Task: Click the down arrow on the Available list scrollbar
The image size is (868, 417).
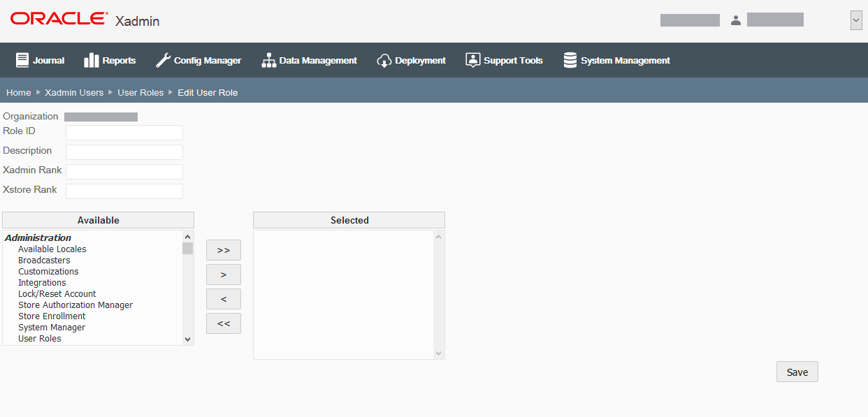Action: 187,339
